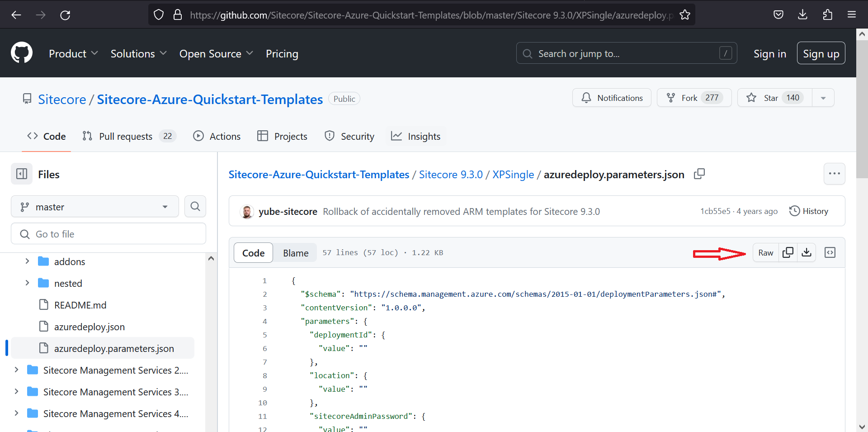Click the Sign up button
The height and width of the screenshot is (432, 868).
(821, 53)
